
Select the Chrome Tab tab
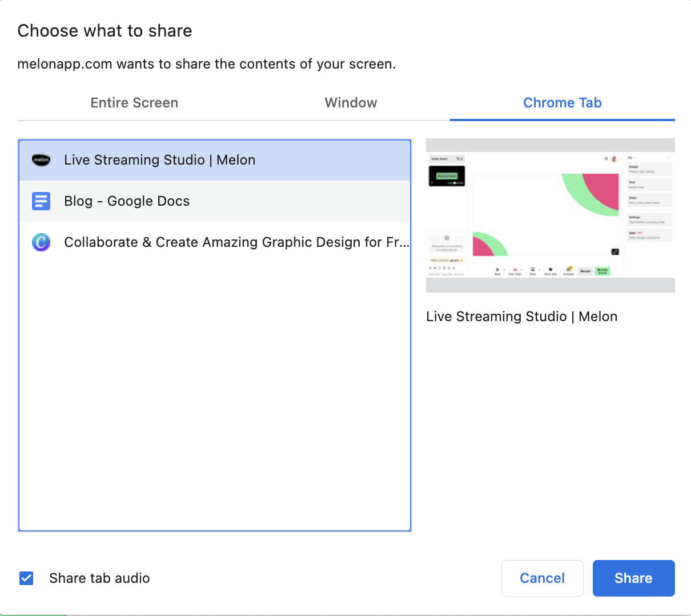coord(562,103)
